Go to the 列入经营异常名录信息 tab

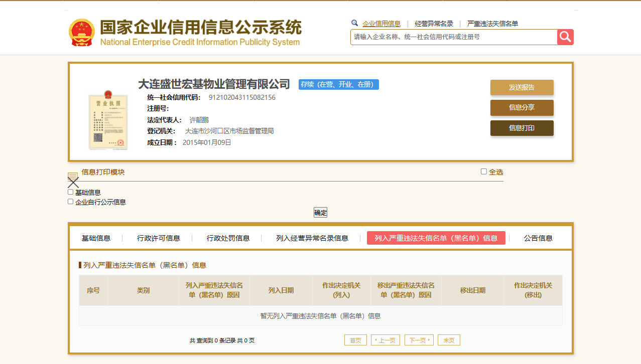(312, 238)
